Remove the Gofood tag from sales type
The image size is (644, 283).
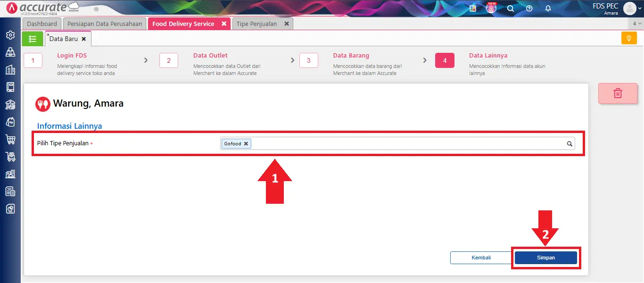point(246,144)
